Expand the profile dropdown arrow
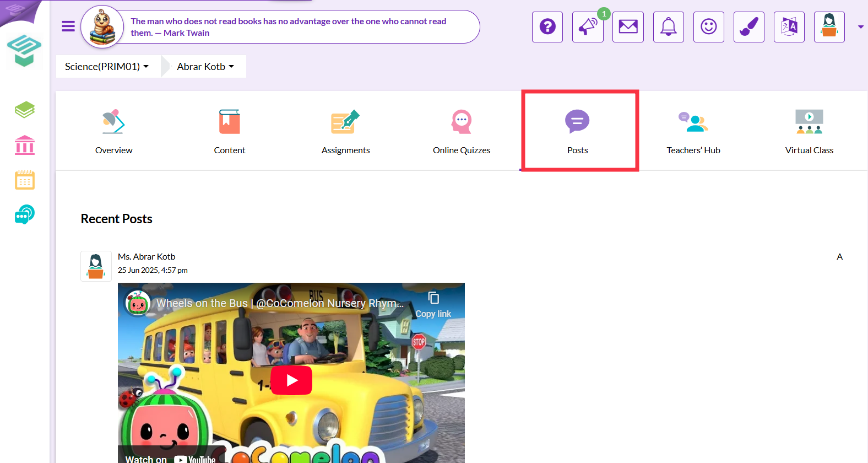The image size is (868, 463). tap(861, 26)
